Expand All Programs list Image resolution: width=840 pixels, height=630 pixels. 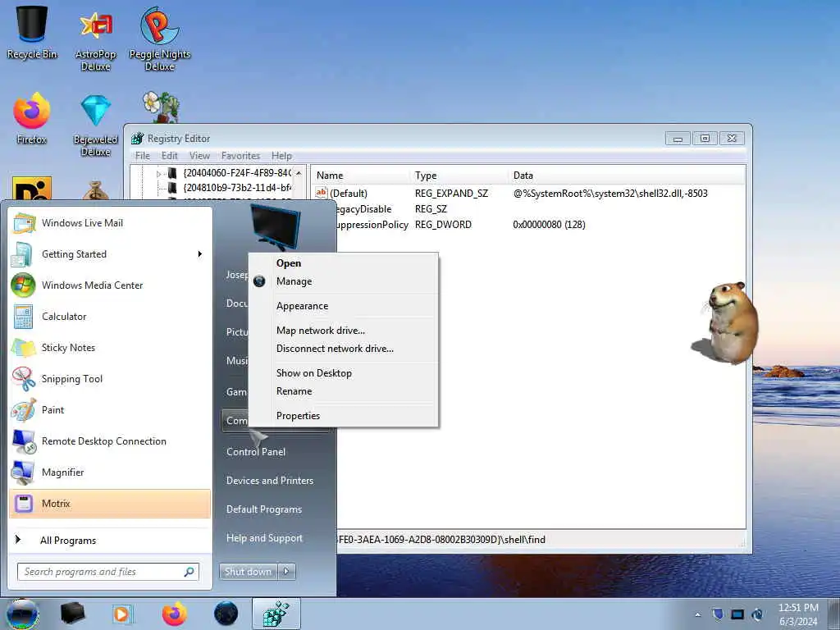pyautogui.click(x=68, y=541)
